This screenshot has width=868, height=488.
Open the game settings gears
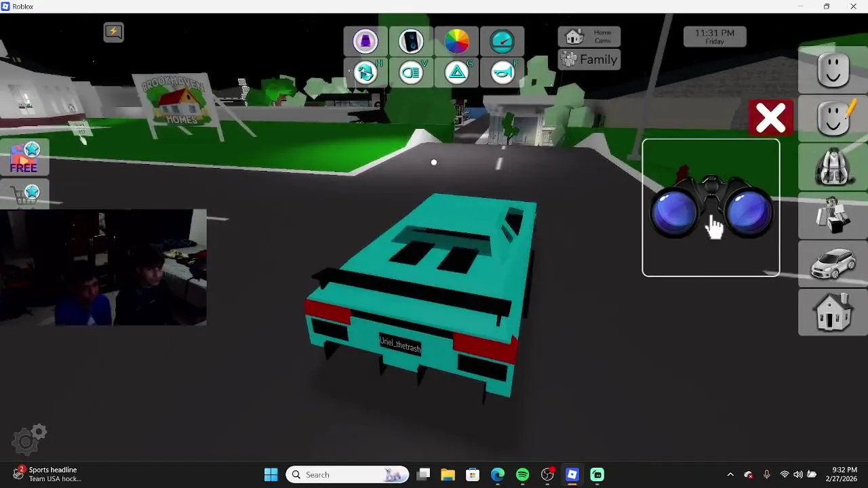pos(30,439)
